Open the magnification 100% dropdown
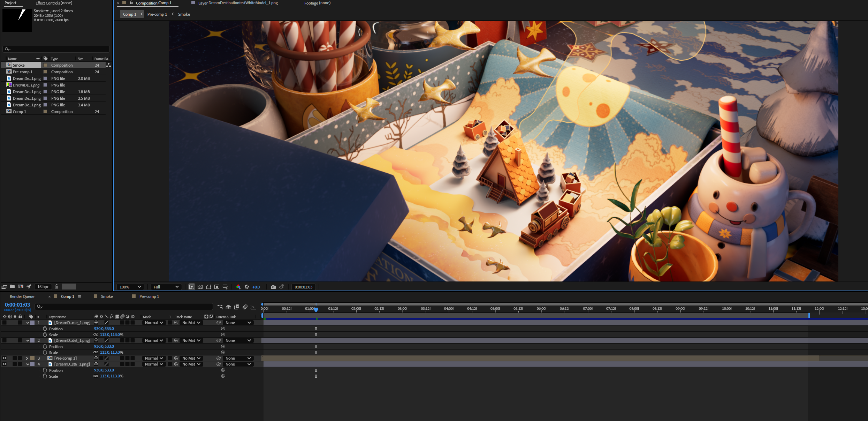This screenshot has width=868, height=421. (130, 287)
